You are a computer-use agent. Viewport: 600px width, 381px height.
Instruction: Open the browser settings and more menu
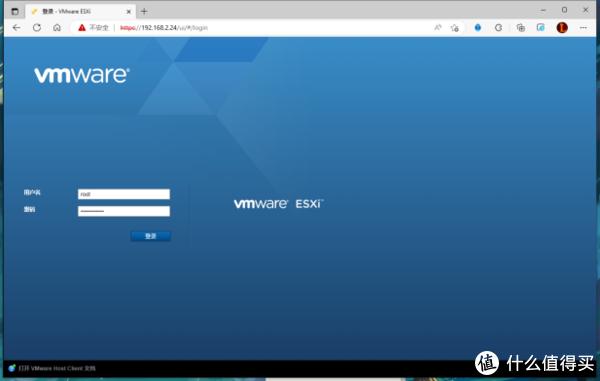pyautogui.click(x=583, y=28)
